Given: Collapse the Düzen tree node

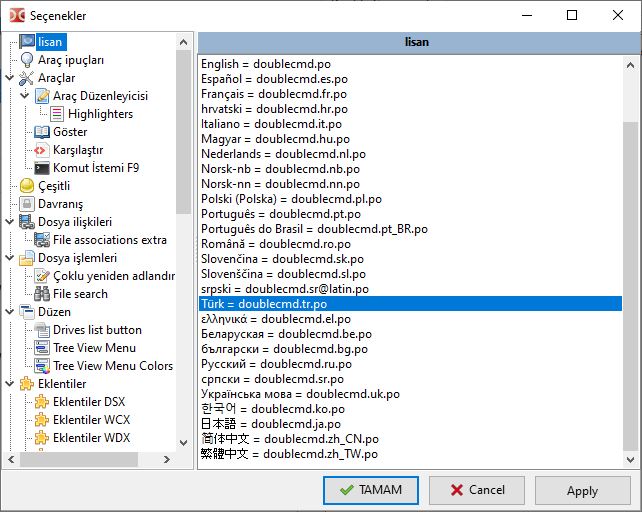Looking at the screenshot, I should [x=10, y=312].
